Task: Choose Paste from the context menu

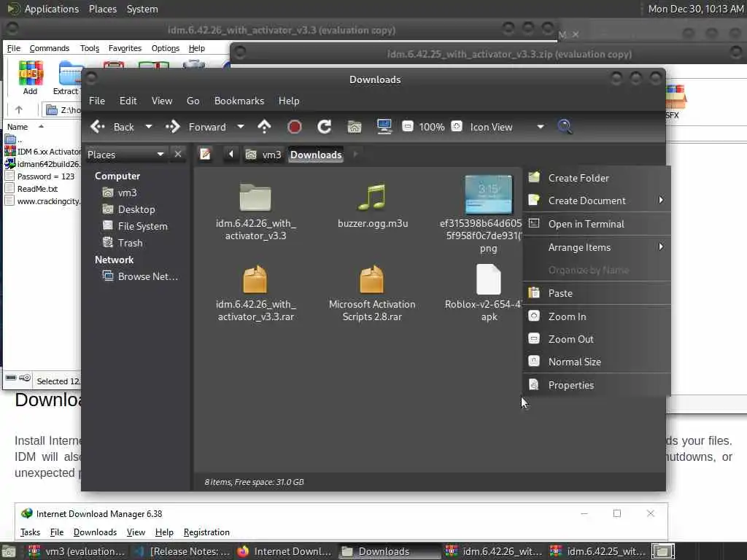Action: click(x=597, y=293)
